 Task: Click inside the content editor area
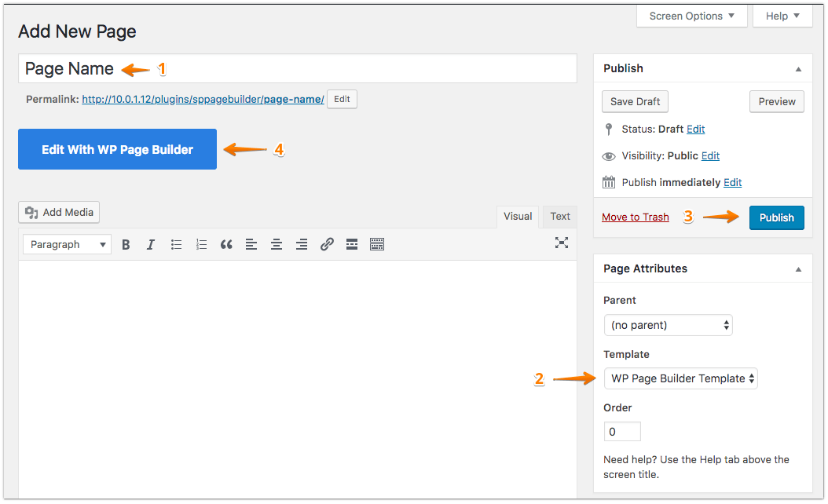click(298, 379)
